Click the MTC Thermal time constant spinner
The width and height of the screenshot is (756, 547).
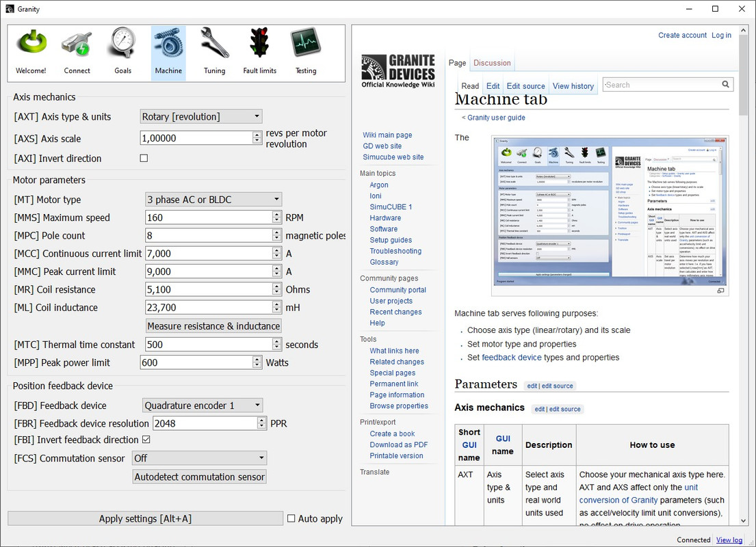(277, 344)
